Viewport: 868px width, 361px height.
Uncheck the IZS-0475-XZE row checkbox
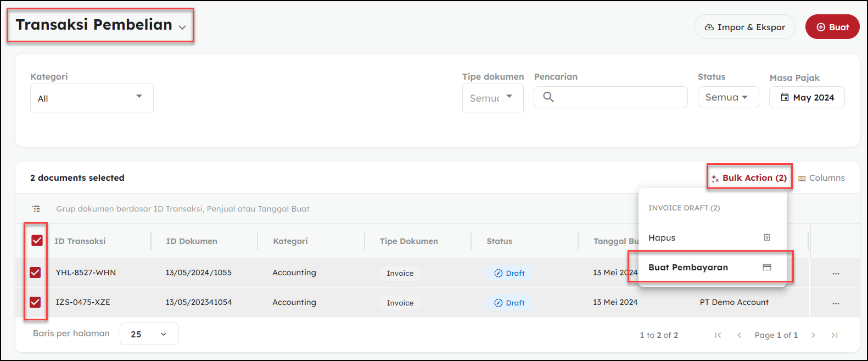point(35,302)
